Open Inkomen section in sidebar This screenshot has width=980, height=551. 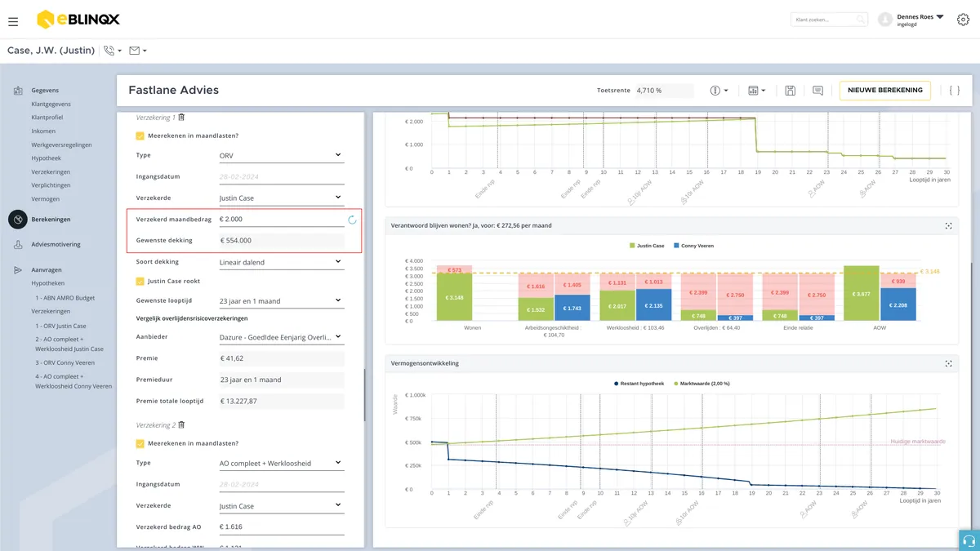[43, 131]
